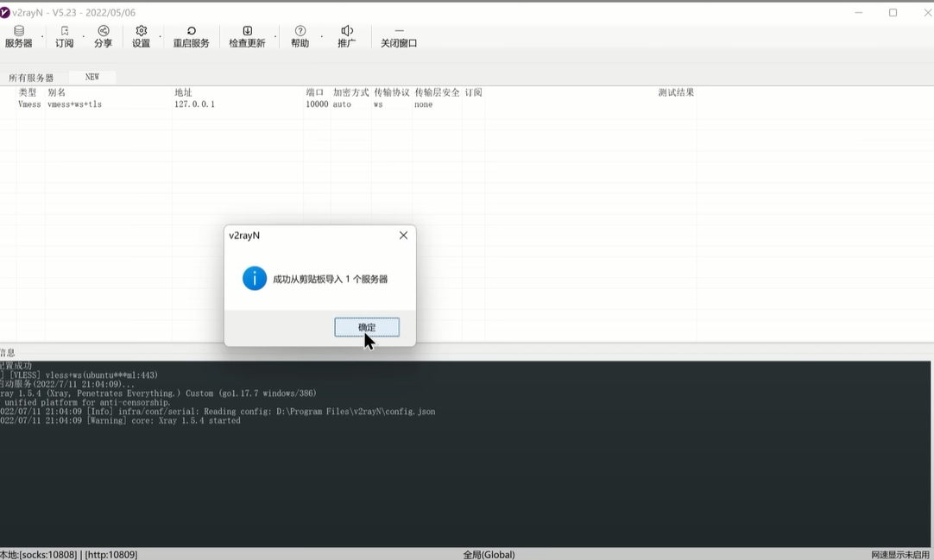Sort by the 地址 column header
934x560 pixels.
pos(183,92)
